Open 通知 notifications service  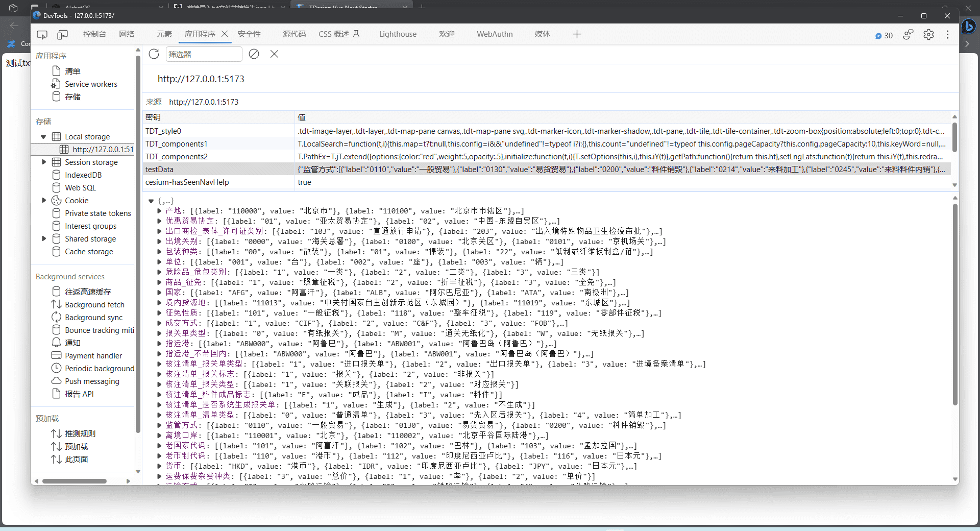(72, 343)
